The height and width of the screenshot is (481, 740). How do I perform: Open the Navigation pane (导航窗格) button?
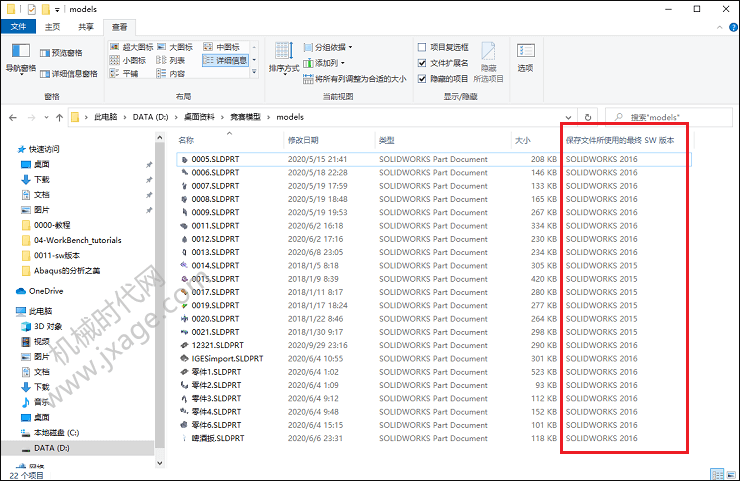coord(21,59)
